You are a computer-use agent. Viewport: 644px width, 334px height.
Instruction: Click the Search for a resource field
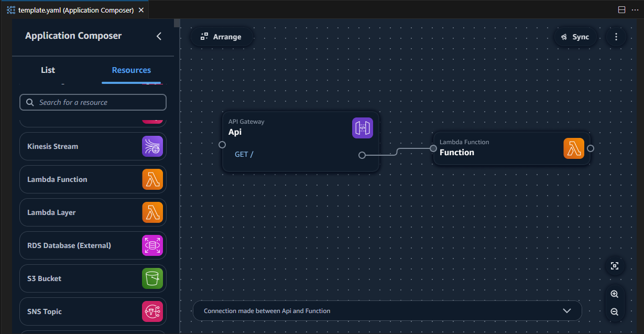[x=93, y=102]
